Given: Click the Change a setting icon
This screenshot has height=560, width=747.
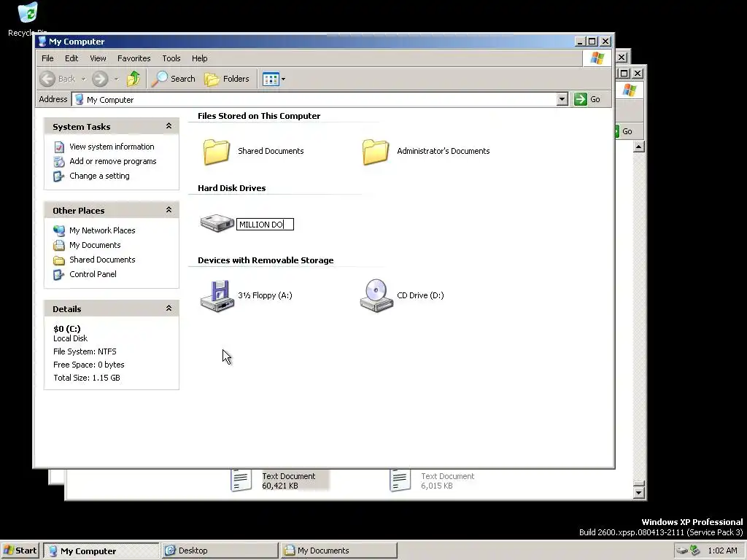Looking at the screenshot, I should pyautogui.click(x=59, y=176).
